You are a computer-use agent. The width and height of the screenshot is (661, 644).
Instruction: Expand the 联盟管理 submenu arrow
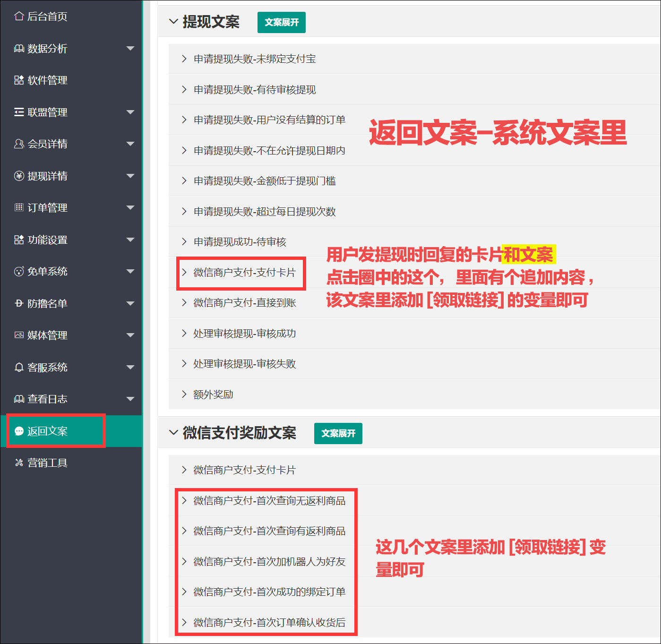point(130,112)
